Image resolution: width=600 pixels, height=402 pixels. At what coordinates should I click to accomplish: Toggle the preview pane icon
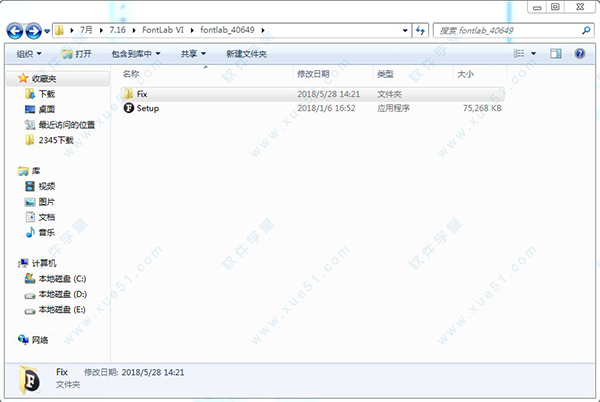coord(556,54)
